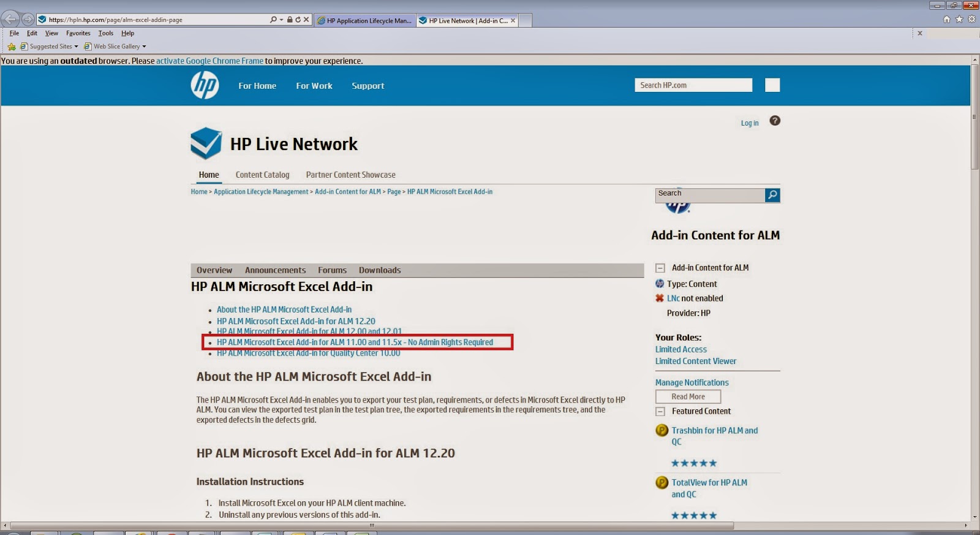980x535 pixels.
Task: Go forward with the browser forward arrow
Action: (x=28, y=20)
